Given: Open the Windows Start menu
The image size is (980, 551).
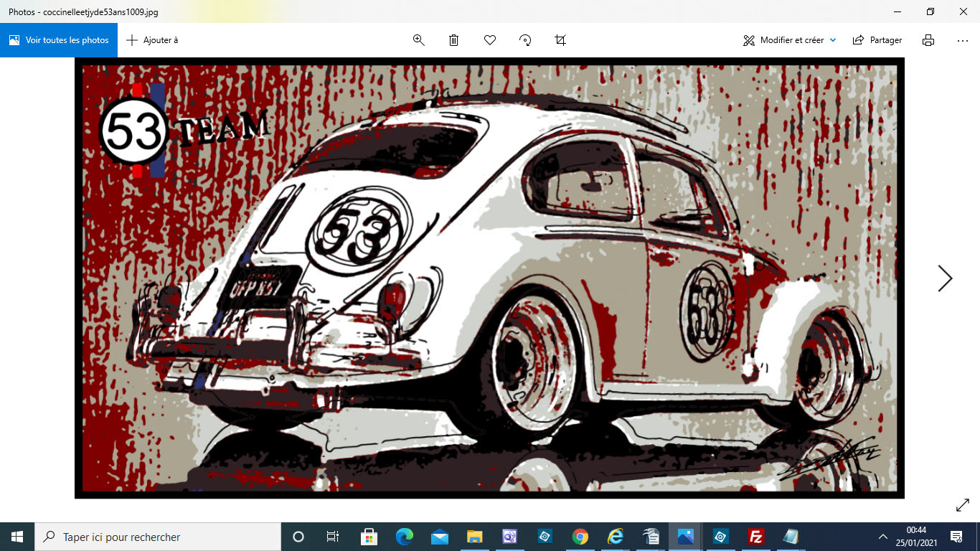Looking at the screenshot, I should click(17, 537).
